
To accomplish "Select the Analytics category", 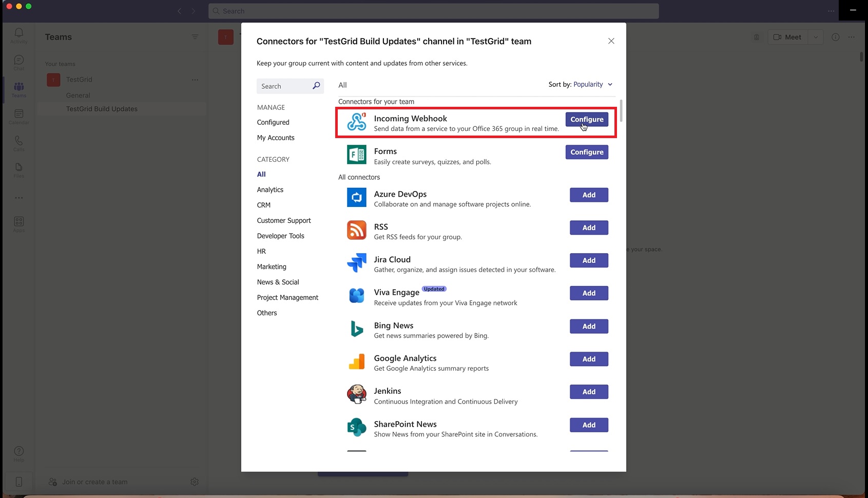I will click(x=270, y=189).
